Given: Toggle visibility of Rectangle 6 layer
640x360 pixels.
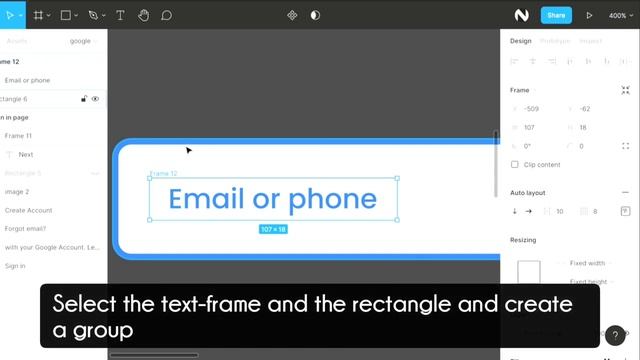Looking at the screenshot, I should click(95, 99).
